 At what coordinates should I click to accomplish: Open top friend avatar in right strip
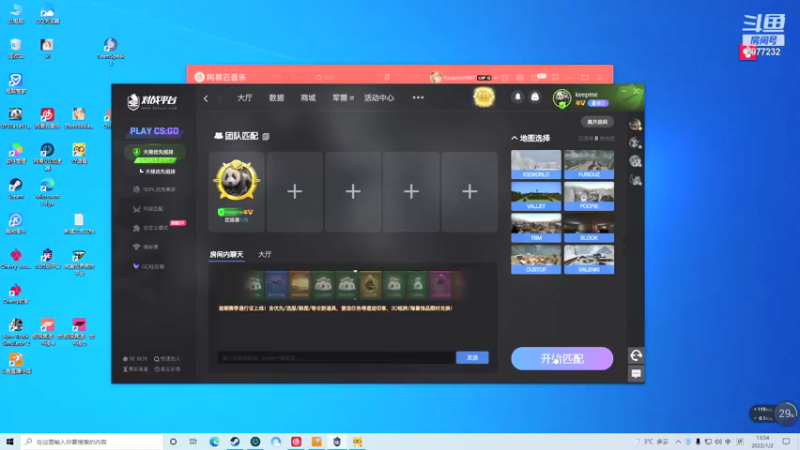[635, 124]
